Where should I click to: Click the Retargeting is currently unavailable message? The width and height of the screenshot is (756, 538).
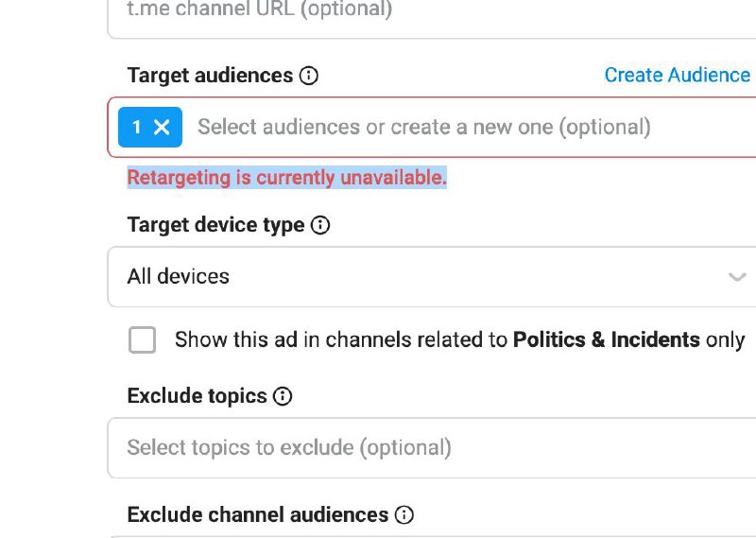(x=287, y=178)
